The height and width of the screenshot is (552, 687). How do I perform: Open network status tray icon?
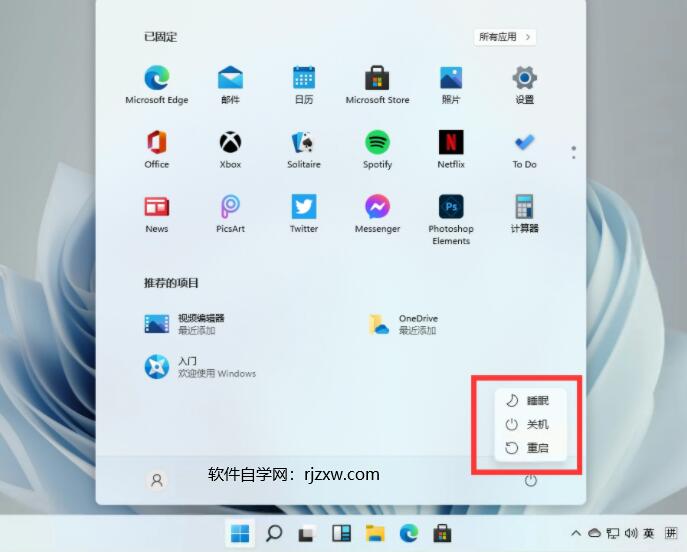click(x=613, y=533)
